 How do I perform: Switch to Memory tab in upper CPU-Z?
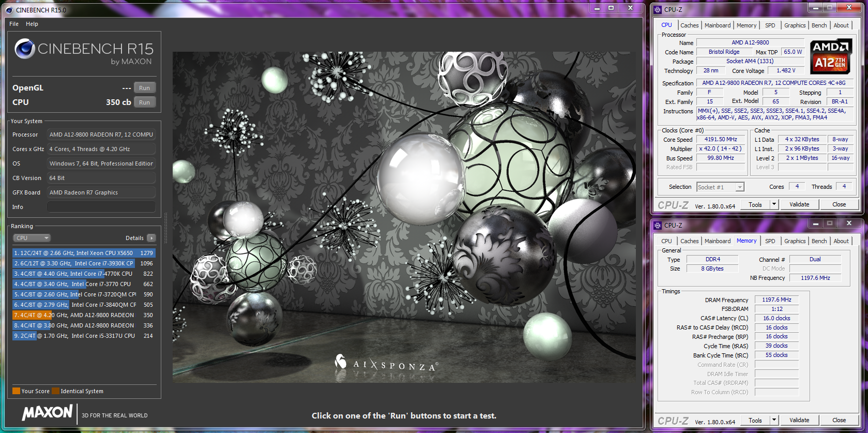[x=747, y=25]
